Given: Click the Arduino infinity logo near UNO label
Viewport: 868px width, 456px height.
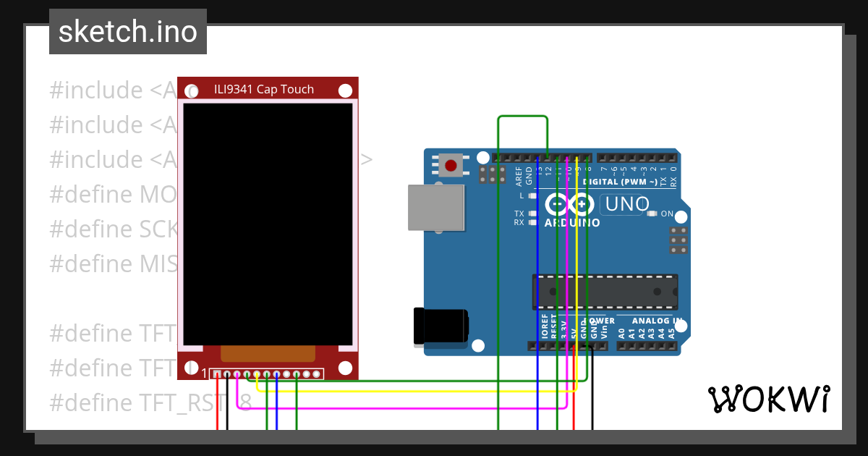Looking at the screenshot, I should click(x=569, y=204).
